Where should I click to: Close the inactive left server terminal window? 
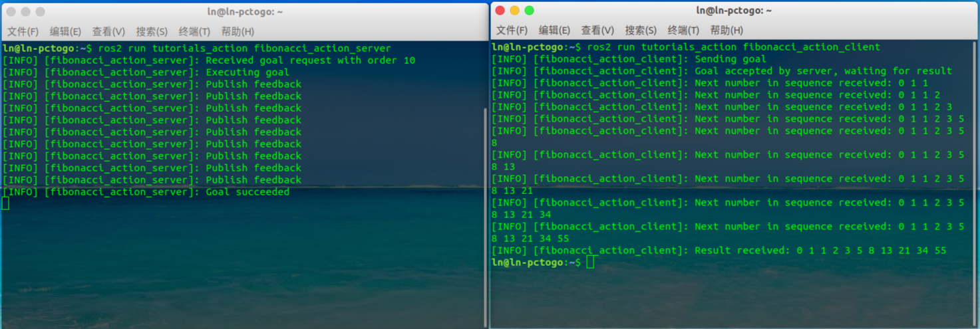point(11,12)
